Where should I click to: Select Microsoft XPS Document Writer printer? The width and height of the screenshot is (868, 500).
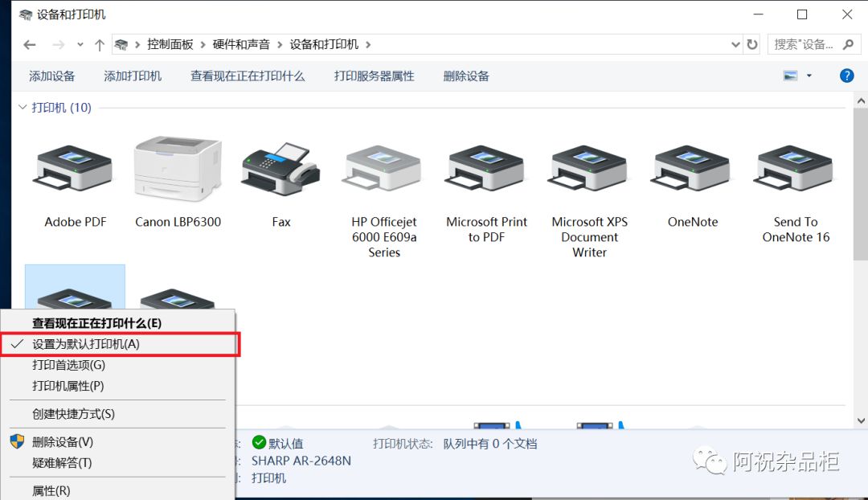(x=589, y=168)
